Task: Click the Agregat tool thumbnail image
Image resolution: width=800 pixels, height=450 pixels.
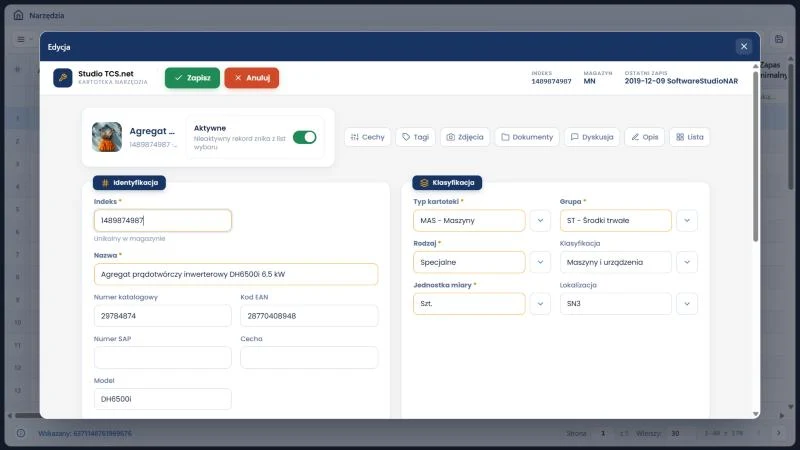Action: click(x=107, y=137)
